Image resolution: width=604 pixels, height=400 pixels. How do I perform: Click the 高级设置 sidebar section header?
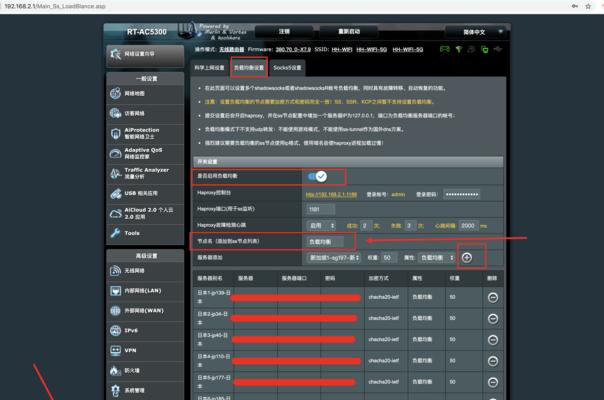pyautogui.click(x=146, y=256)
